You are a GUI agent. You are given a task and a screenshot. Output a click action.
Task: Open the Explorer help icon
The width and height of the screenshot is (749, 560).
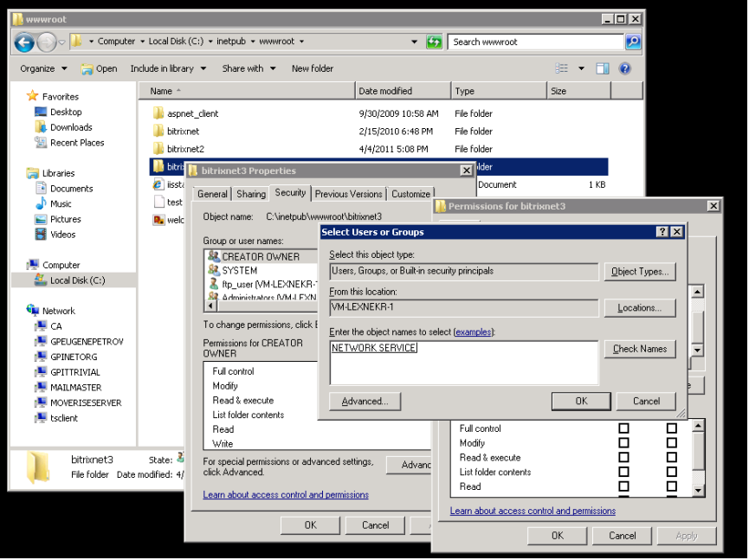tap(624, 68)
